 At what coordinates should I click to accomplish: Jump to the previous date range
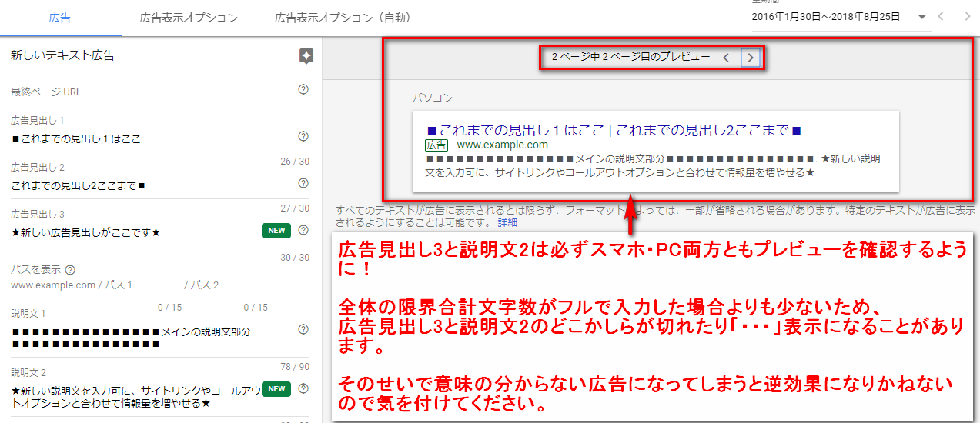[x=941, y=17]
